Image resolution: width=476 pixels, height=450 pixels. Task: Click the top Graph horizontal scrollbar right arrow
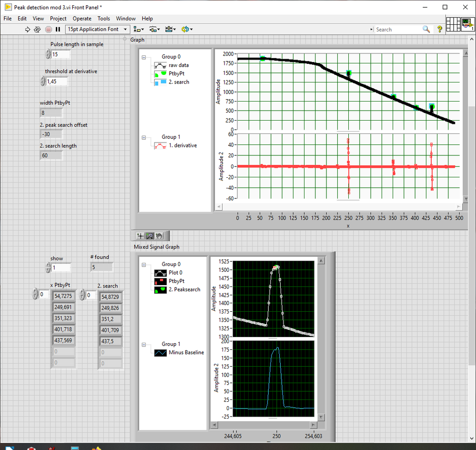pos(459,207)
